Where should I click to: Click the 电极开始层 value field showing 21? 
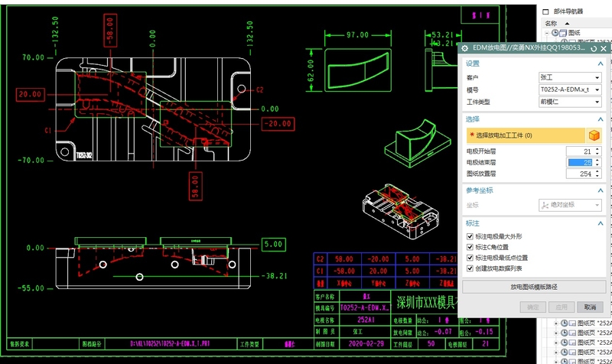click(580, 151)
